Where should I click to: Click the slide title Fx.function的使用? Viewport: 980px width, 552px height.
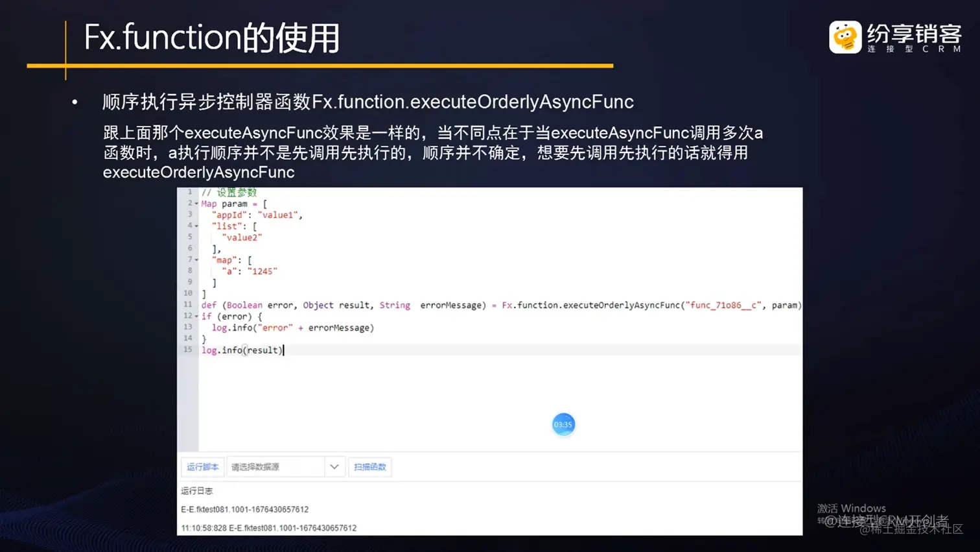(x=212, y=38)
